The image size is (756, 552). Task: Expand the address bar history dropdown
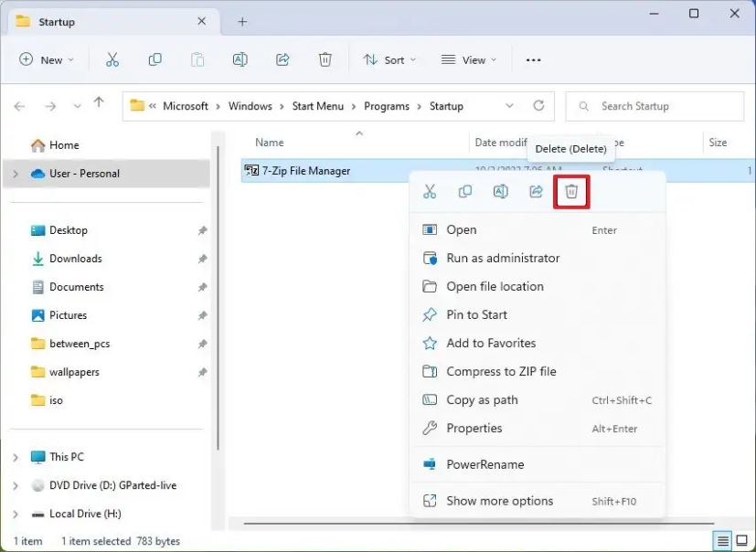coord(509,106)
